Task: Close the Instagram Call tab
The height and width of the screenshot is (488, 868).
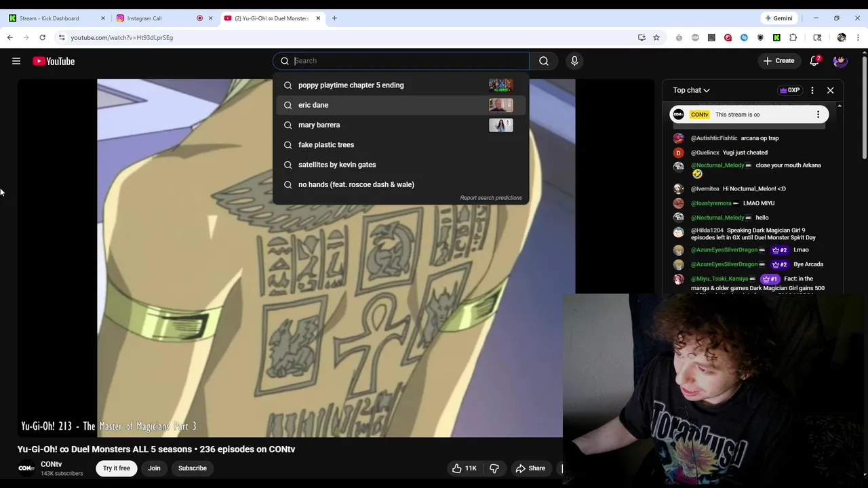Action: click(x=210, y=18)
